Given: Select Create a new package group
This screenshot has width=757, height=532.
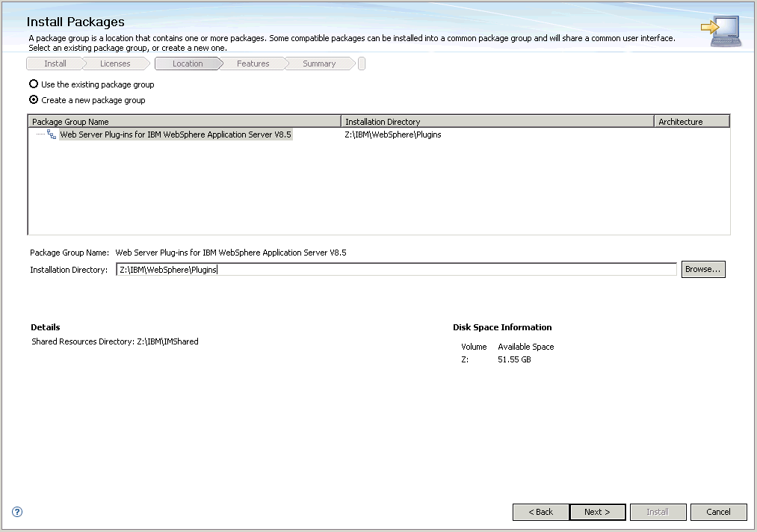Looking at the screenshot, I should (x=87, y=100).
